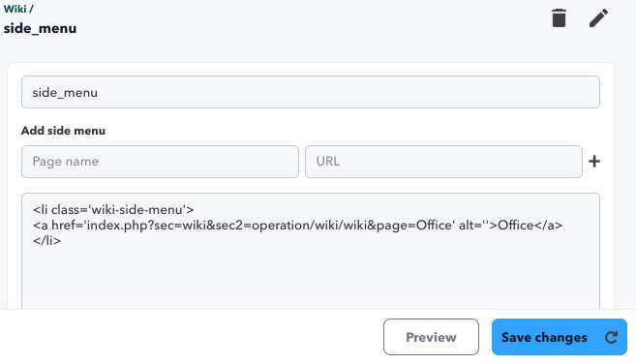Select the side_menu page heading text

coord(40,28)
